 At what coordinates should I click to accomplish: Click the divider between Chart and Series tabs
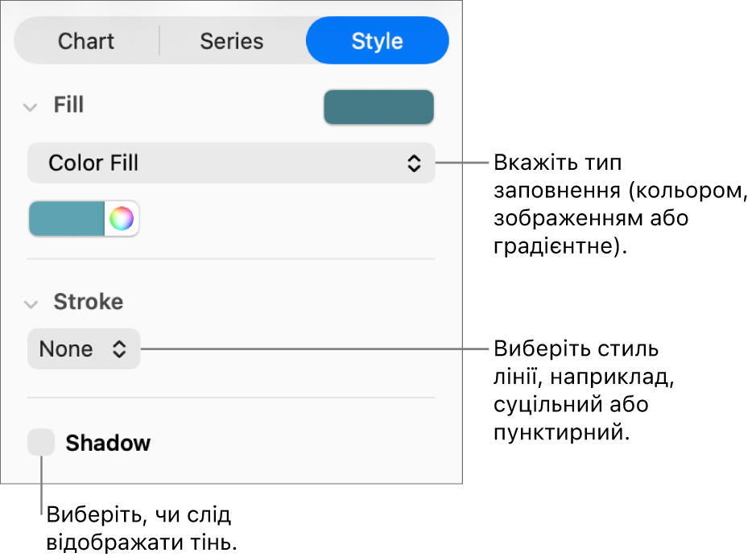click(x=159, y=40)
